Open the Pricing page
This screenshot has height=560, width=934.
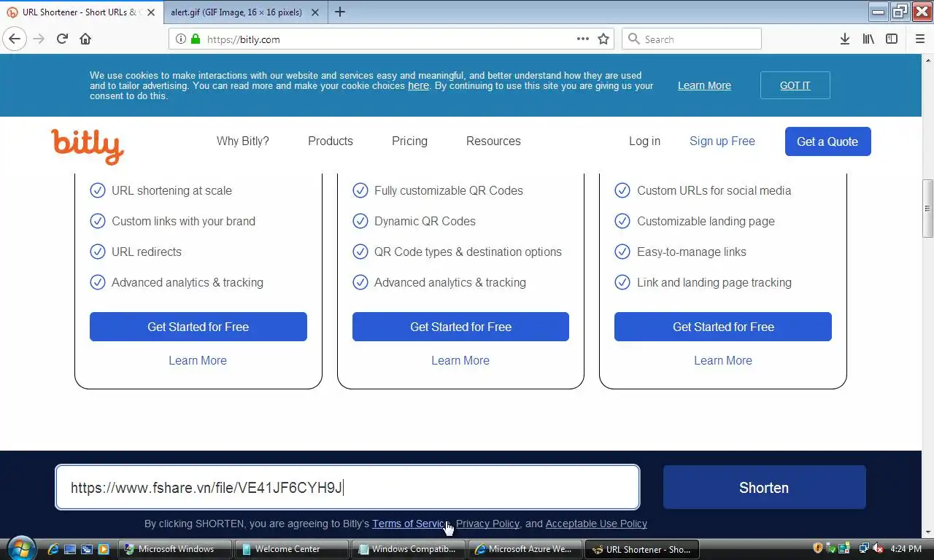409,141
